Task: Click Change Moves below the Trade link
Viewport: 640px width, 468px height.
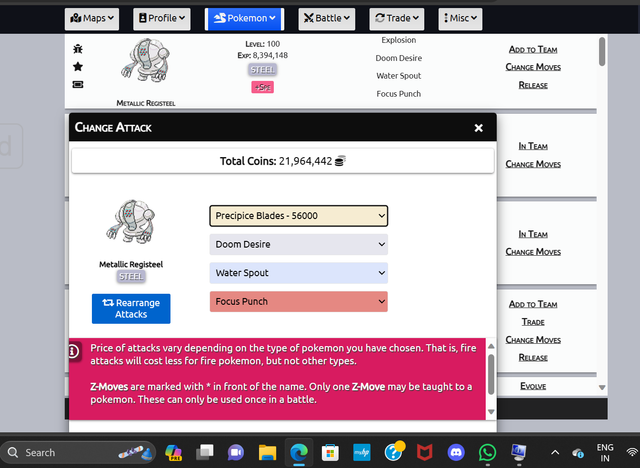Action: [x=533, y=340]
